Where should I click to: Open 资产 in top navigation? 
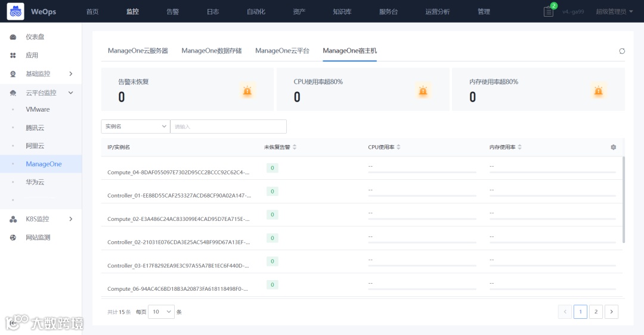pyautogui.click(x=299, y=11)
